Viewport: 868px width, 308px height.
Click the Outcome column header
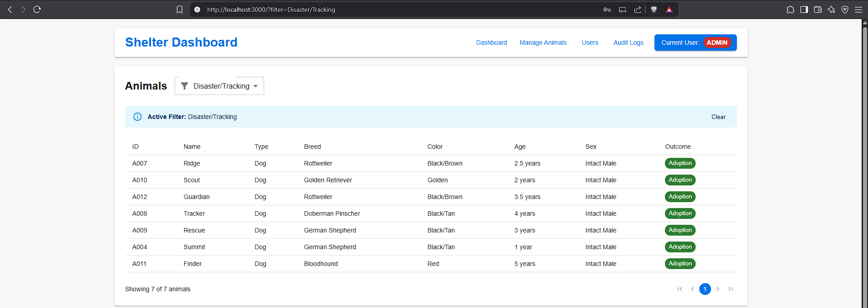click(678, 147)
